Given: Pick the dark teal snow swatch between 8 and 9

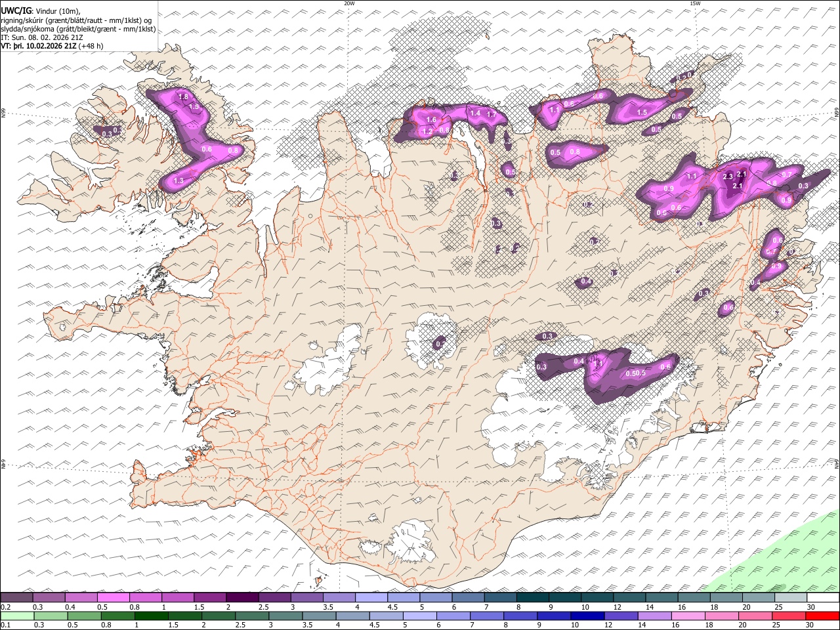Looking at the screenshot, I should 532,598.
